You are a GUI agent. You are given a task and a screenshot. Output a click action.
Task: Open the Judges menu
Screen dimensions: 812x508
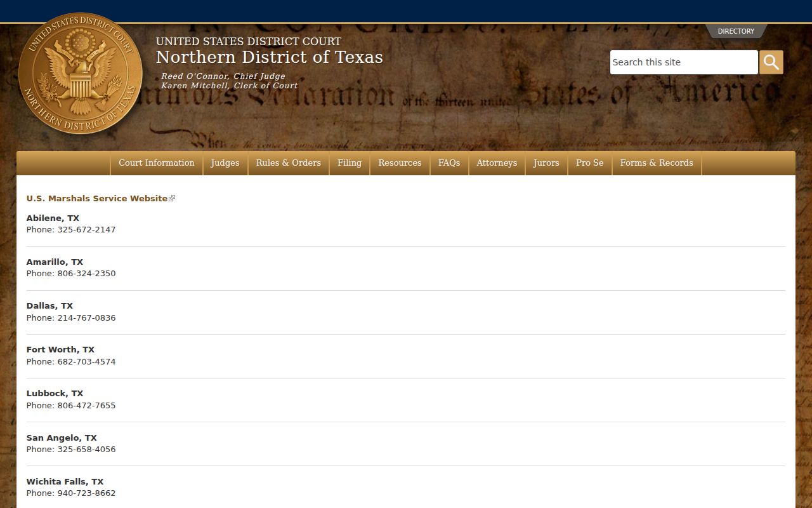pyautogui.click(x=225, y=163)
